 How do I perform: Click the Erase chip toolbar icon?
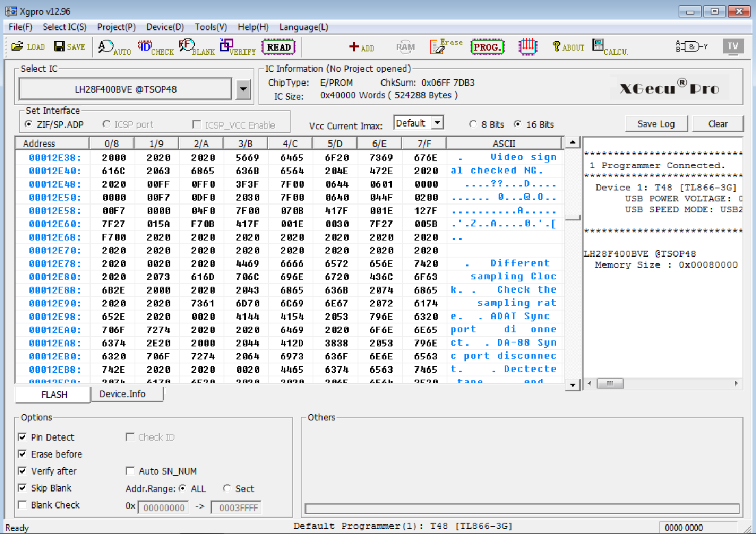click(446, 47)
